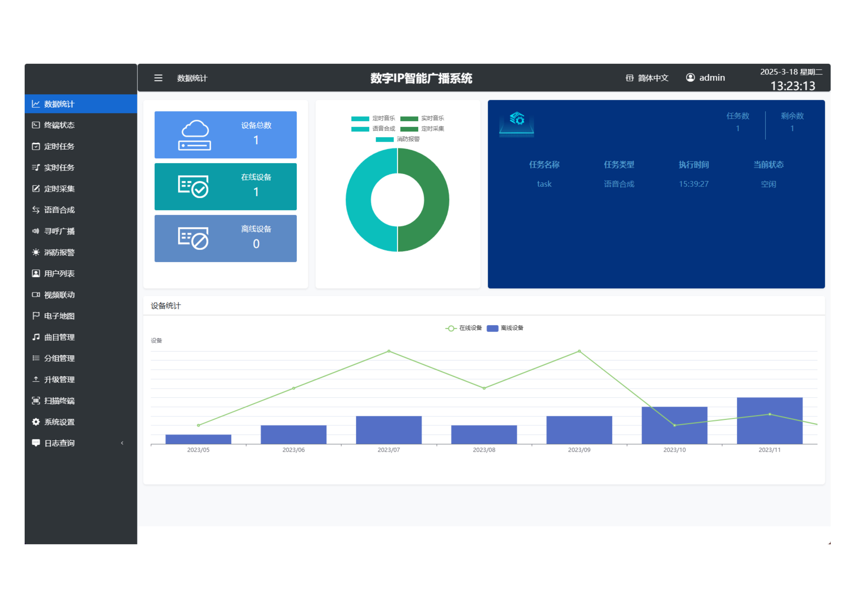Viewport: 868px width, 608px height.
Task: Select 语音合成 in the sidebar menu
Action: coord(59,209)
